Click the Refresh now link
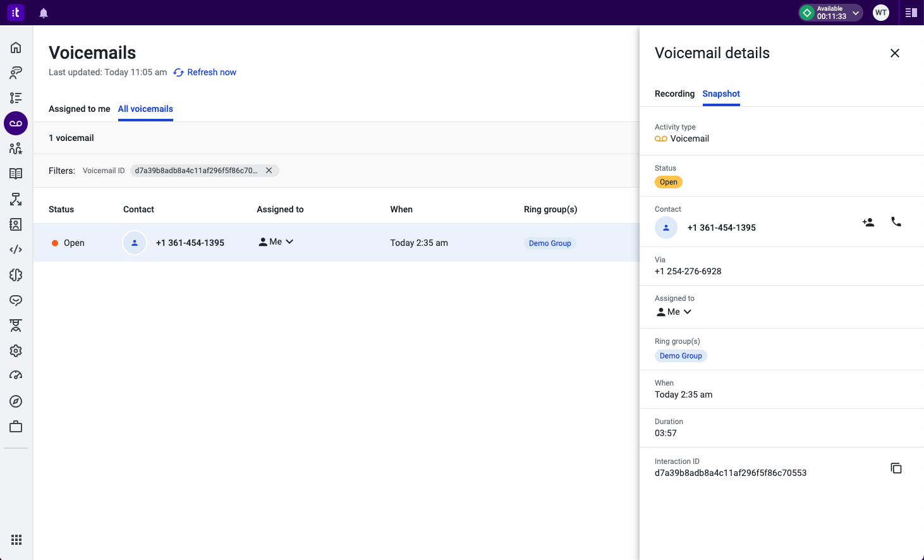 tap(205, 72)
